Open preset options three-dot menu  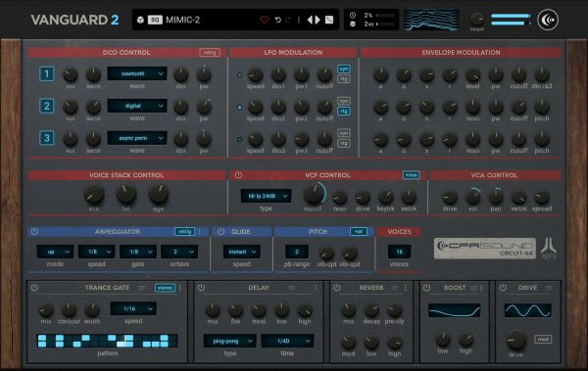tap(299, 20)
